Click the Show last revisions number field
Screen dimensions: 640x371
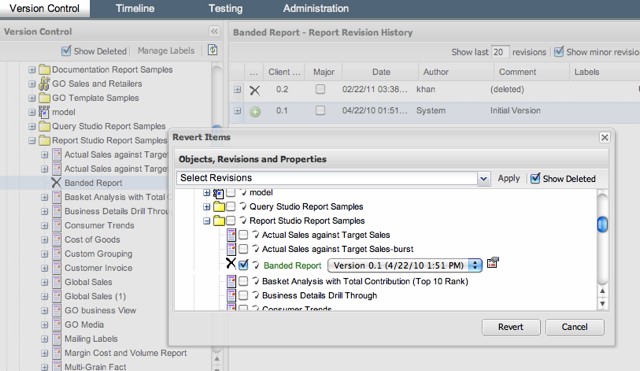[500, 52]
